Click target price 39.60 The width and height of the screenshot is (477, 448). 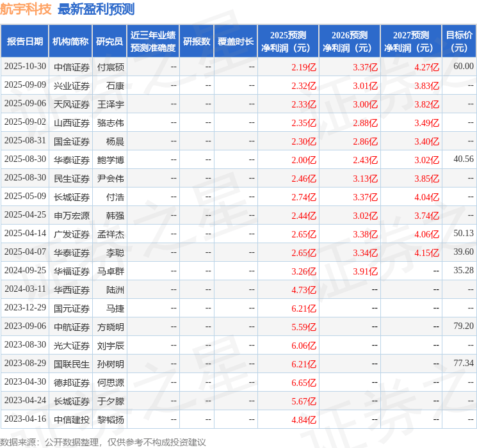464,252
